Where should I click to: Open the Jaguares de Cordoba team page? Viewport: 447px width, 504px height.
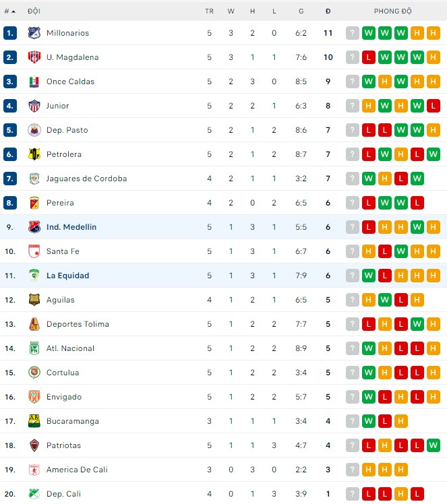click(x=86, y=179)
